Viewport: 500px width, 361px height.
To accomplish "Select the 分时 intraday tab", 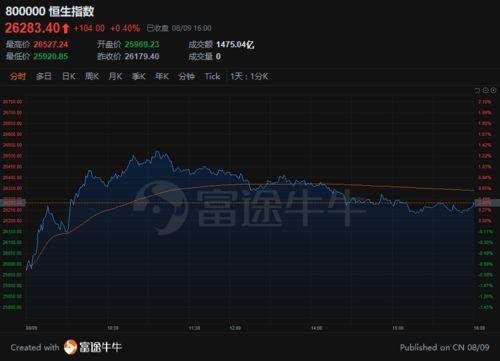I will pos(18,76).
